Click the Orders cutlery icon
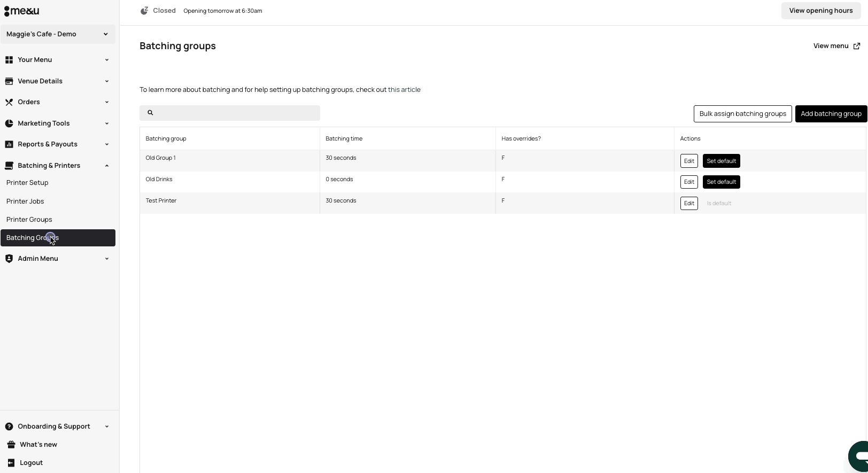Screen dimensions: 868x473 (9, 102)
